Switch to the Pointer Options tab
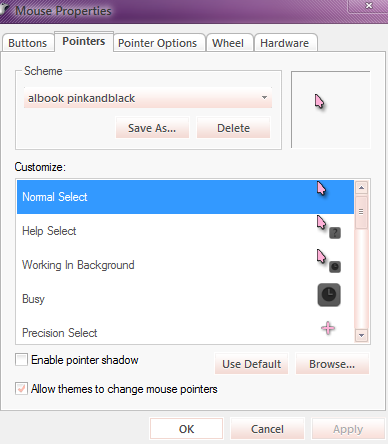 click(157, 43)
